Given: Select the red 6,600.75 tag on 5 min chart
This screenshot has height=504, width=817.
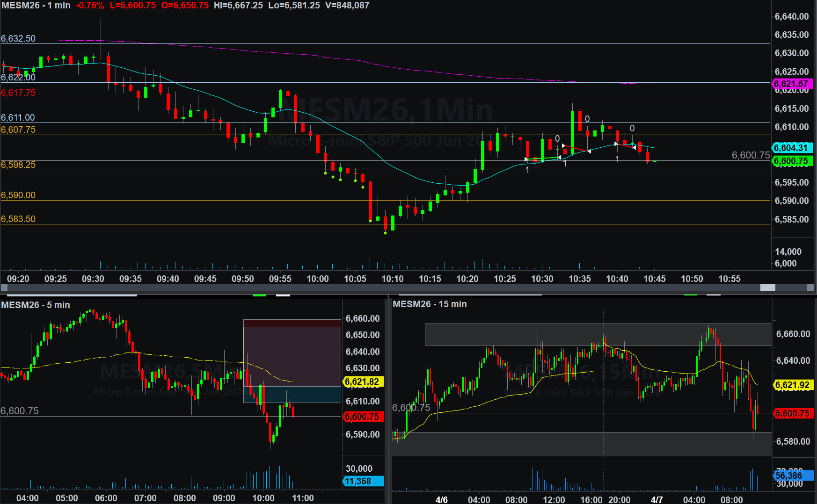Looking at the screenshot, I should [363, 417].
